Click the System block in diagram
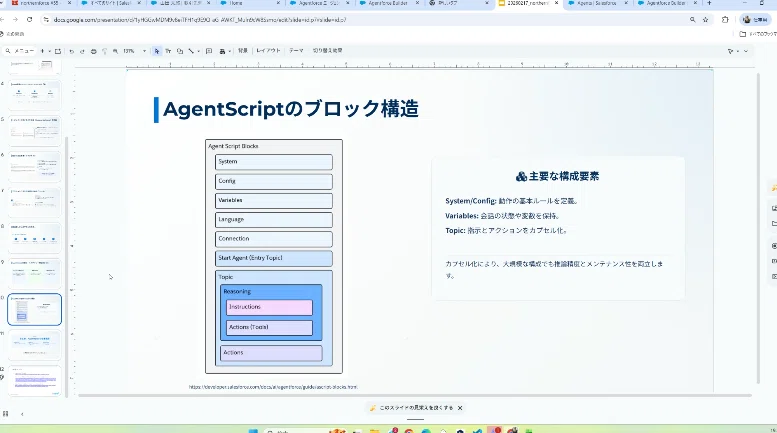This screenshot has height=433, width=777. pyautogui.click(x=274, y=162)
